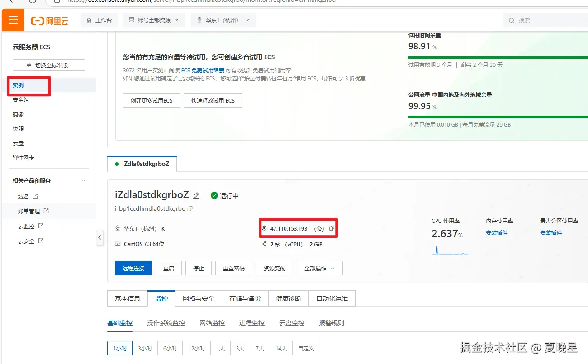The width and height of the screenshot is (588, 364).
Task: Open the 云监控 external link
Action: point(31,226)
